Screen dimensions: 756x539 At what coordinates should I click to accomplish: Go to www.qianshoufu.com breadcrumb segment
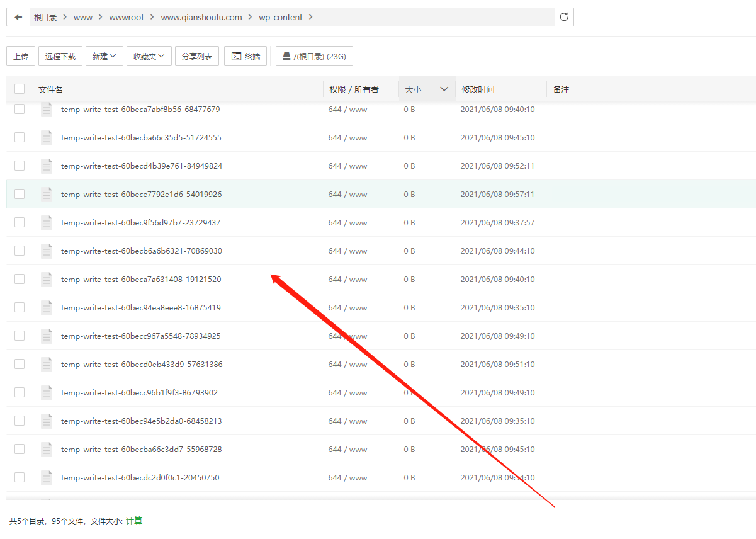(x=201, y=17)
